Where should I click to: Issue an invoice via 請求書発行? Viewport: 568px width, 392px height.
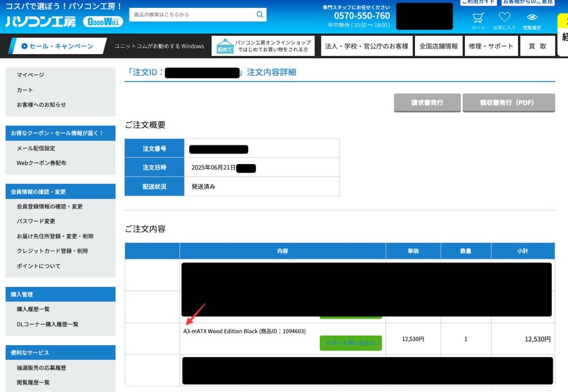coord(427,103)
